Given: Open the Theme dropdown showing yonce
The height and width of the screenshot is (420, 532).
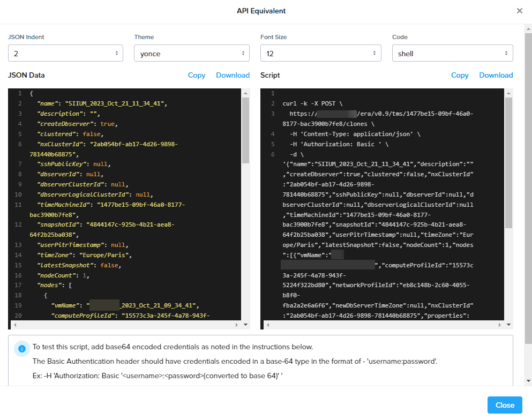Looking at the screenshot, I should tap(191, 54).
